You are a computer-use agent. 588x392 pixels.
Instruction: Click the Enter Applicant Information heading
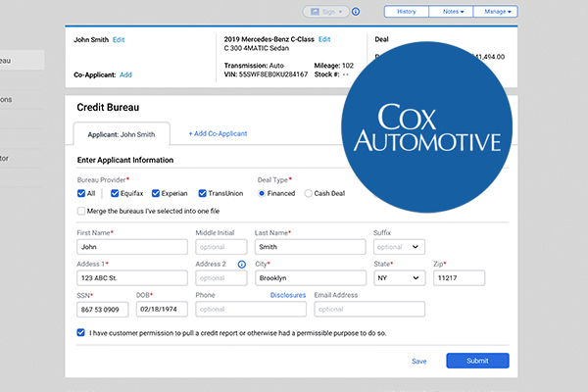[x=125, y=160]
